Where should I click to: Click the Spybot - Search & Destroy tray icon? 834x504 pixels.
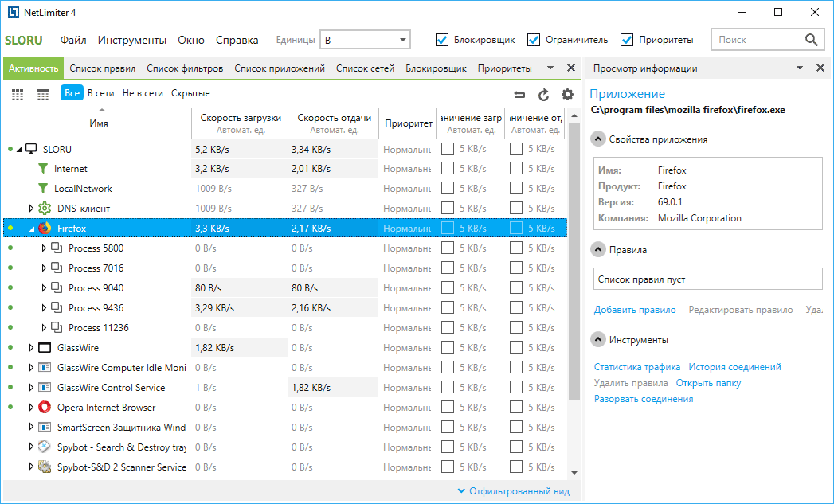click(x=45, y=447)
